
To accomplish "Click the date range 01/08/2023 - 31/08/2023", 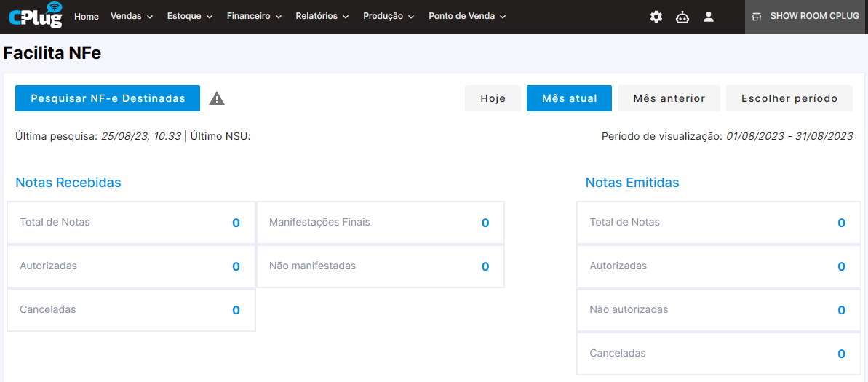I will click(x=790, y=136).
